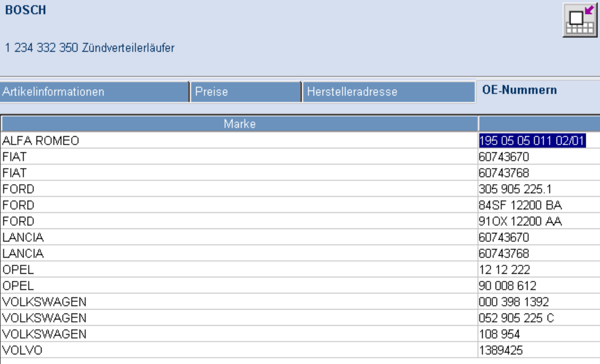
Task: Select FORD number 305 905 225.1
Action: click(515, 189)
